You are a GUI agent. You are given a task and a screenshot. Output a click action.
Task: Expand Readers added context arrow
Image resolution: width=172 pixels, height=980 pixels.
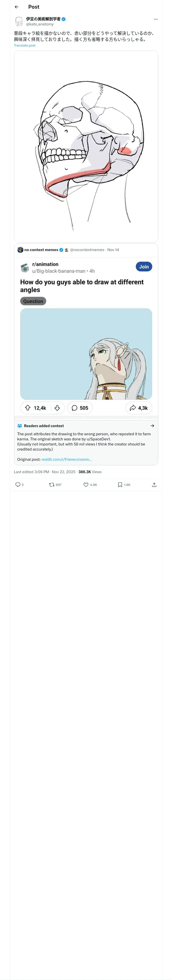click(152, 426)
